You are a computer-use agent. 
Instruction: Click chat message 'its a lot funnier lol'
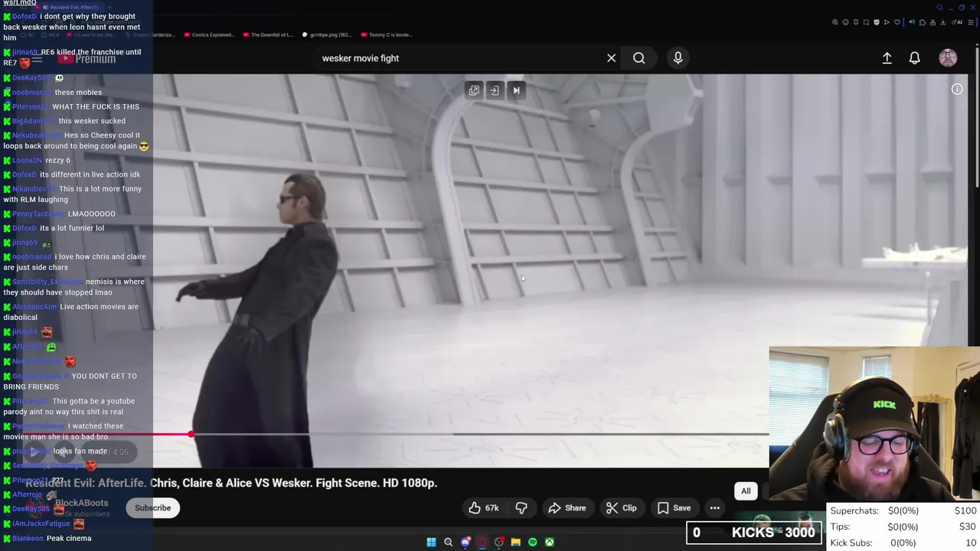click(x=72, y=228)
